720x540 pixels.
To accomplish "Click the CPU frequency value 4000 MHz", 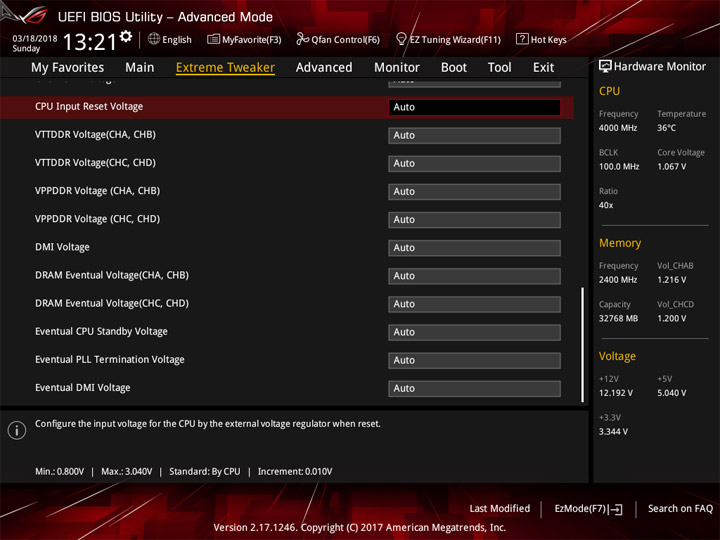I will click(x=618, y=128).
